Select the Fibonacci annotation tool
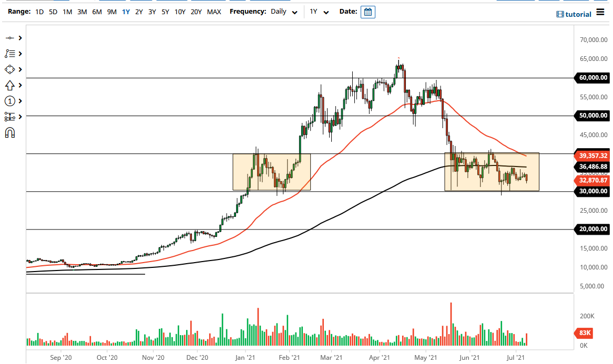613x364 pixels. pos(11,54)
